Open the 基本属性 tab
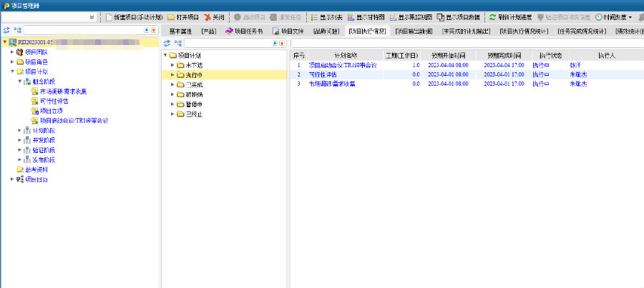644x288 pixels. (x=181, y=31)
